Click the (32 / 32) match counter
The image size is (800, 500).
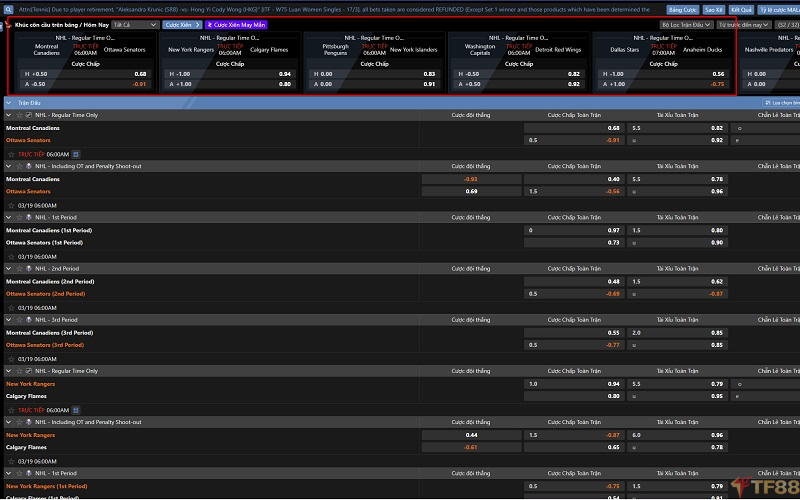point(787,24)
